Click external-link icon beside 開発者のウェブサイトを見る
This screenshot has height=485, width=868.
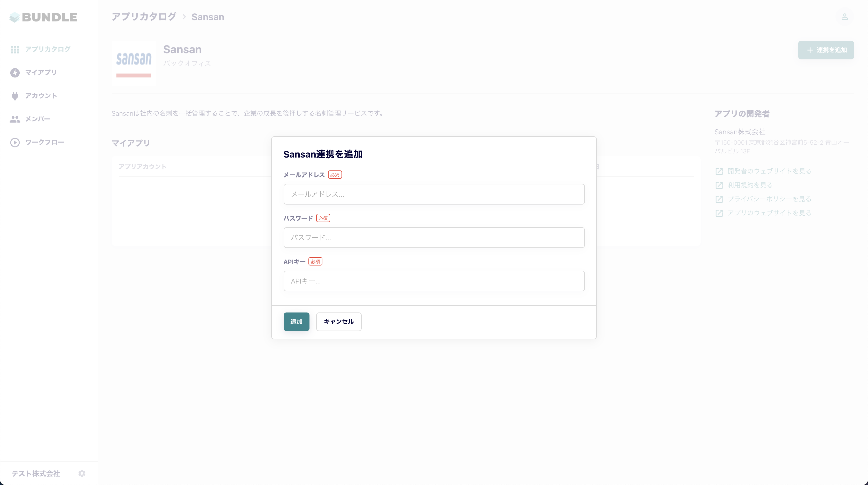pyautogui.click(x=719, y=171)
